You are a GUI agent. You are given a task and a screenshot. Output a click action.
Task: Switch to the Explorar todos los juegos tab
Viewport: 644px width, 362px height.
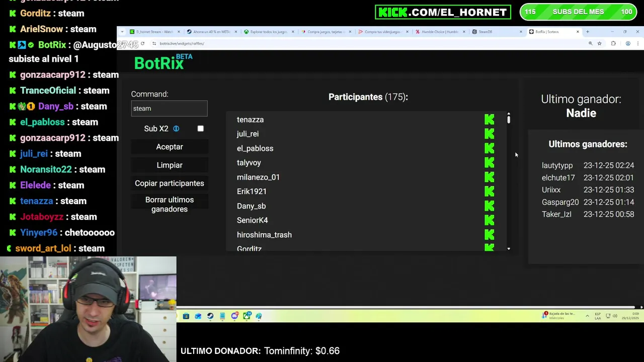(269, 32)
